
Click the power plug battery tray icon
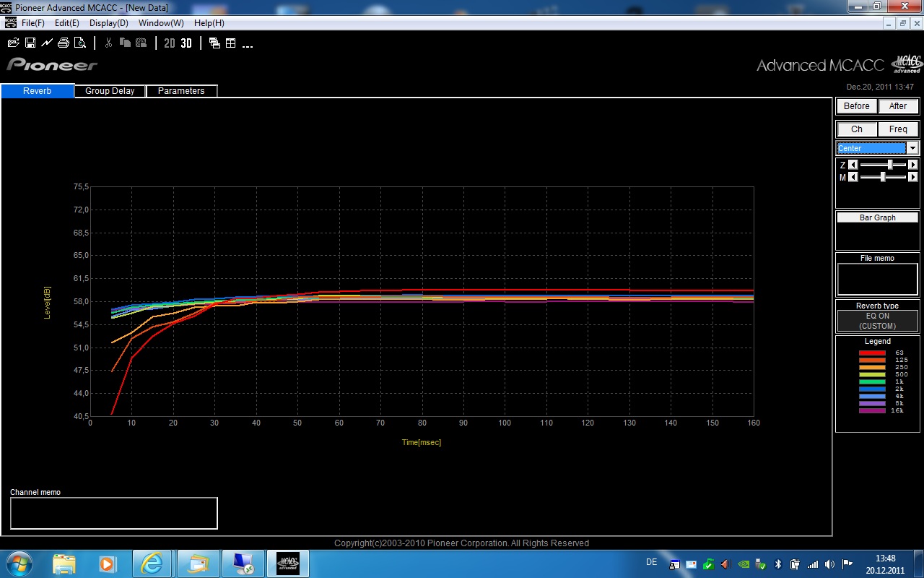click(796, 564)
